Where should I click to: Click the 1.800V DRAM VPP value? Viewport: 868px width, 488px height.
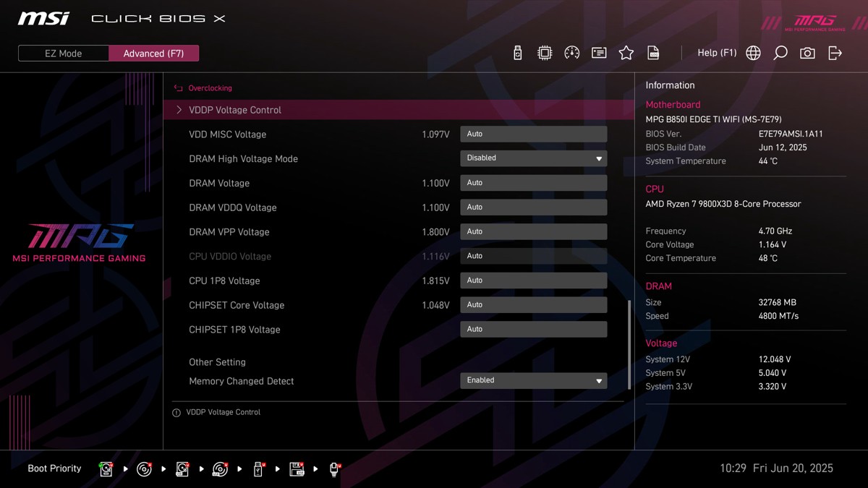435,232
